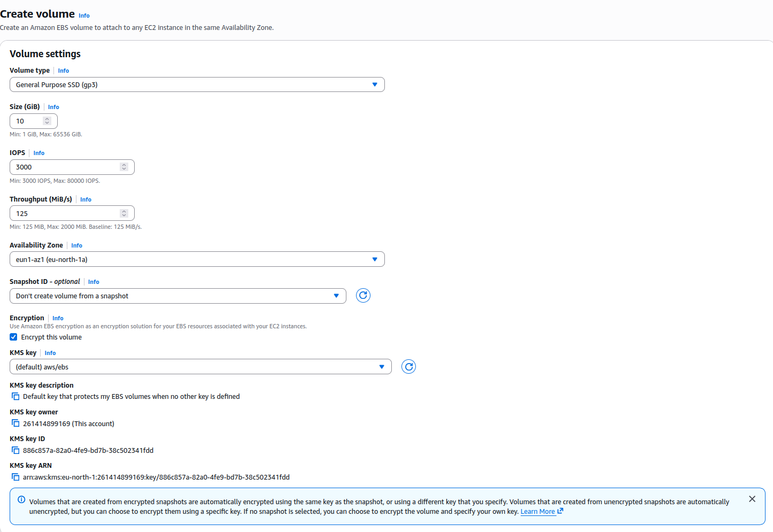Click the key ID 886c857a-82a0-4fe9-bd7b-38c502341fdd
This screenshot has height=532, width=773.
pyautogui.click(x=88, y=450)
